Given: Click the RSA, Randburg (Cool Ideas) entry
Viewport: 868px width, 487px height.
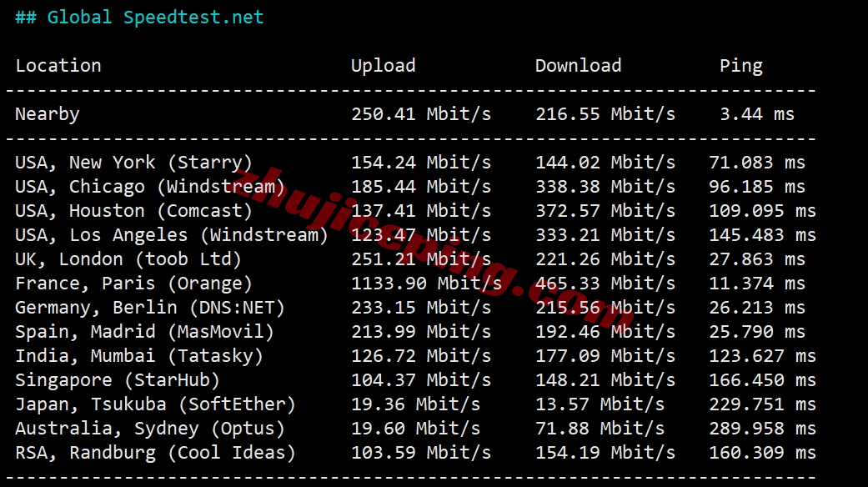Looking at the screenshot, I should (x=156, y=453).
